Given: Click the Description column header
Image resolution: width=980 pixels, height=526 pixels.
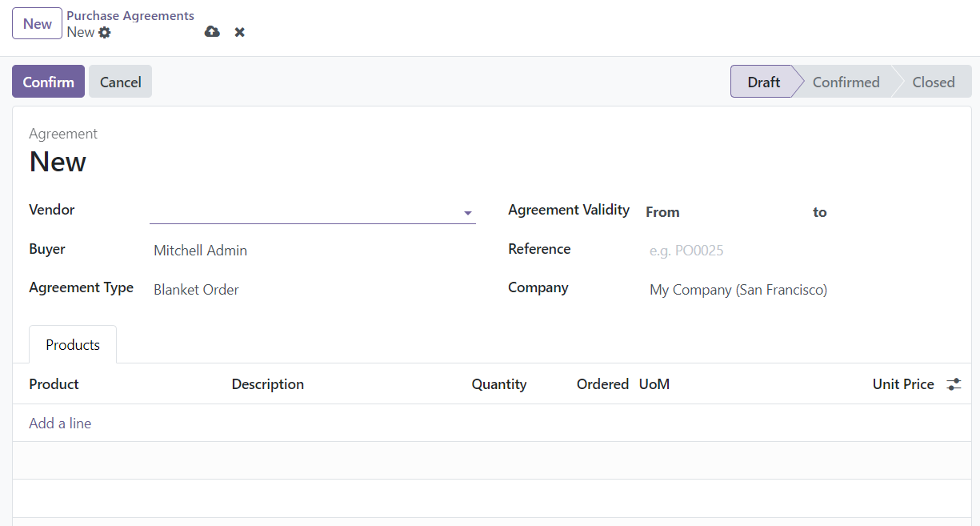Looking at the screenshot, I should 268,384.
